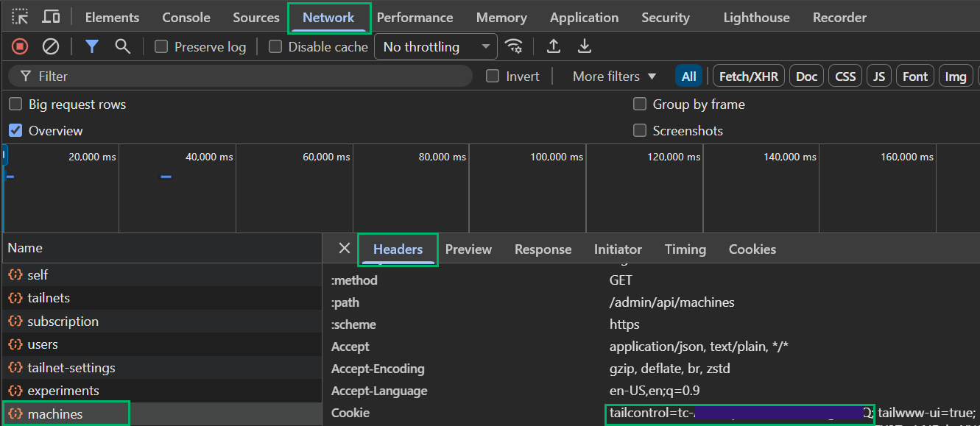Viewport: 980px width, 426px height.
Task: Filter requests by Fetch/XHR
Action: [748, 76]
